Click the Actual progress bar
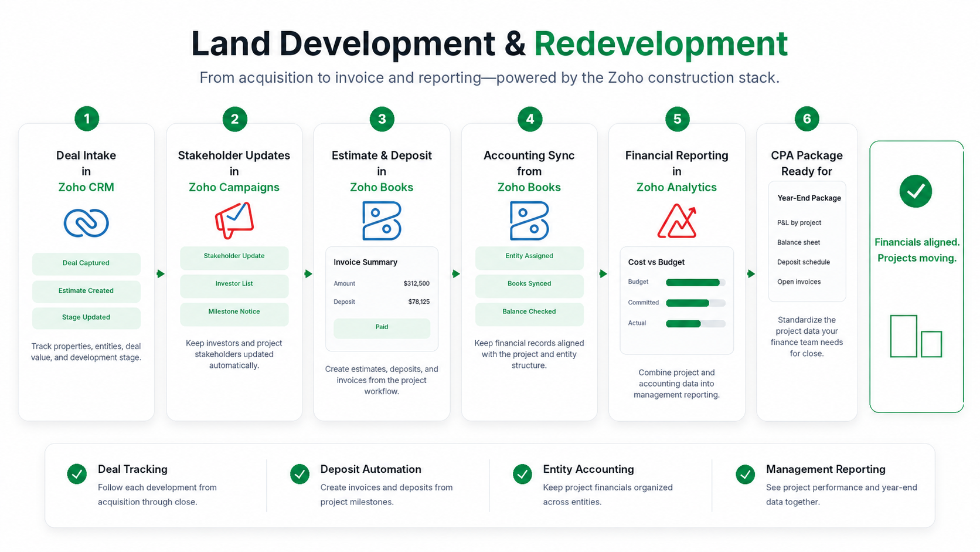Image resolution: width=980 pixels, height=552 pixels. tap(696, 324)
